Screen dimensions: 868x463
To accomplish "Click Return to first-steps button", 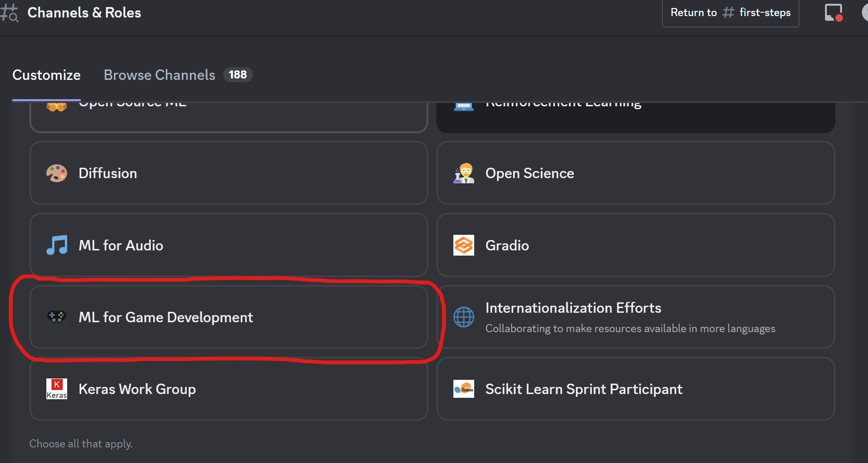I will pos(730,13).
